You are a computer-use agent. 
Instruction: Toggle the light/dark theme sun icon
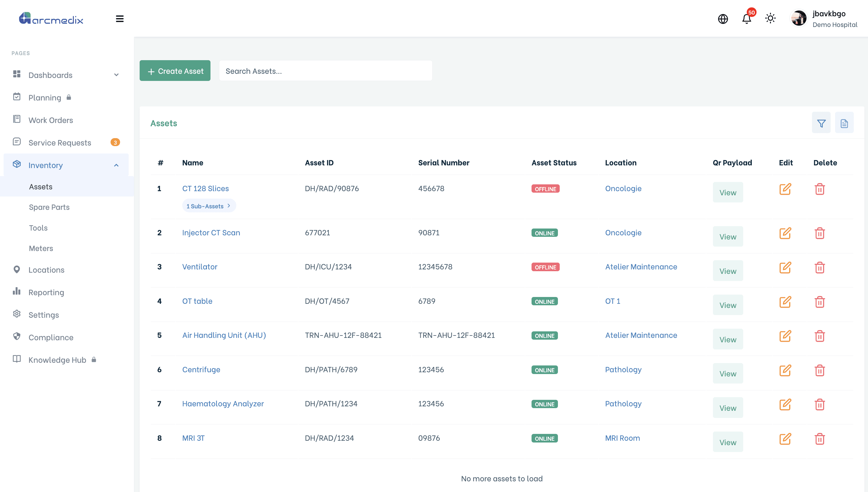(x=770, y=18)
